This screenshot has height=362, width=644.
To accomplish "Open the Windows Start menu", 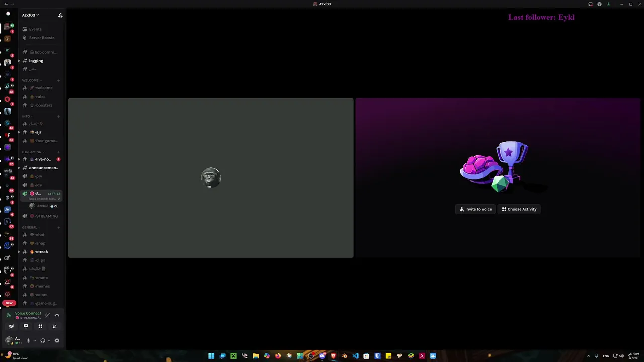I will point(211,356).
